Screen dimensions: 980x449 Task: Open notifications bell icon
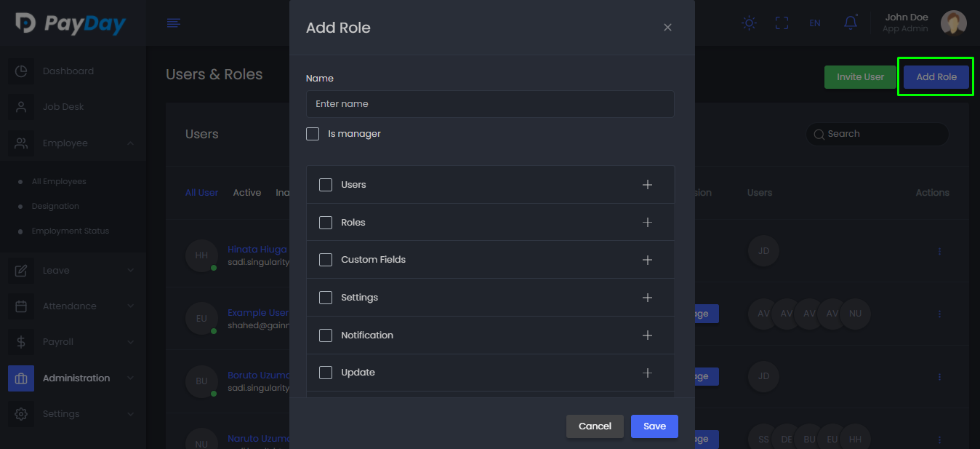[850, 23]
